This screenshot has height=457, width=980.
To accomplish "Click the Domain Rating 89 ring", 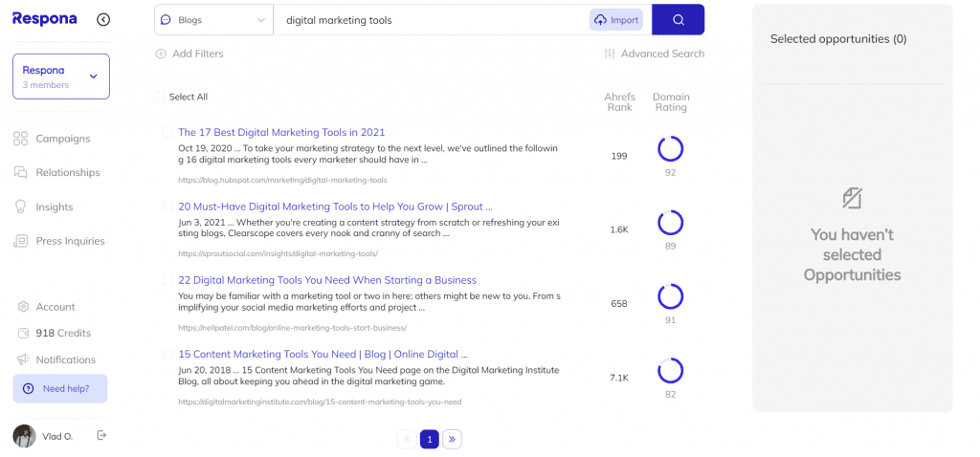I will 671,223.
